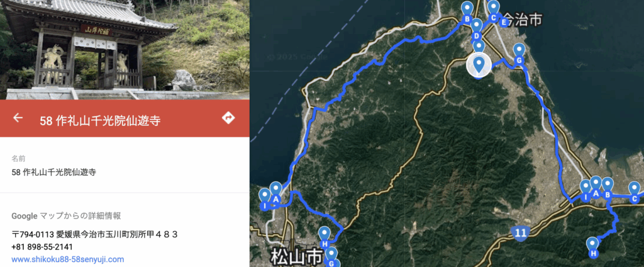Open the temple gate photo
This screenshot has width=644, height=267.
(125, 49)
